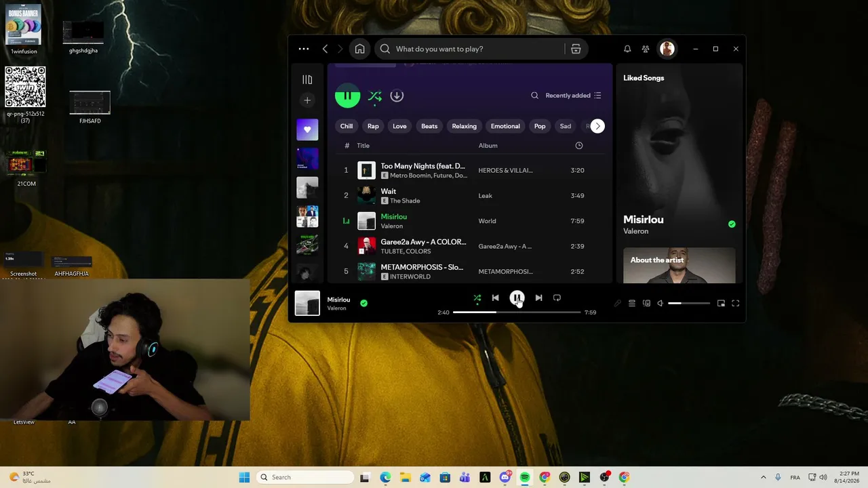Image resolution: width=868 pixels, height=488 pixels.
Task: Click the green check next to Misirlou in the side panel
Action: point(732,224)
